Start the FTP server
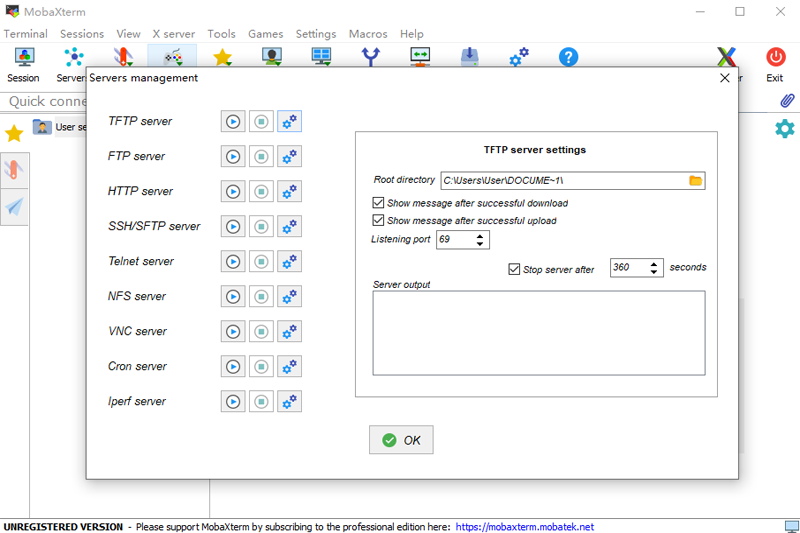 point(232,156)
